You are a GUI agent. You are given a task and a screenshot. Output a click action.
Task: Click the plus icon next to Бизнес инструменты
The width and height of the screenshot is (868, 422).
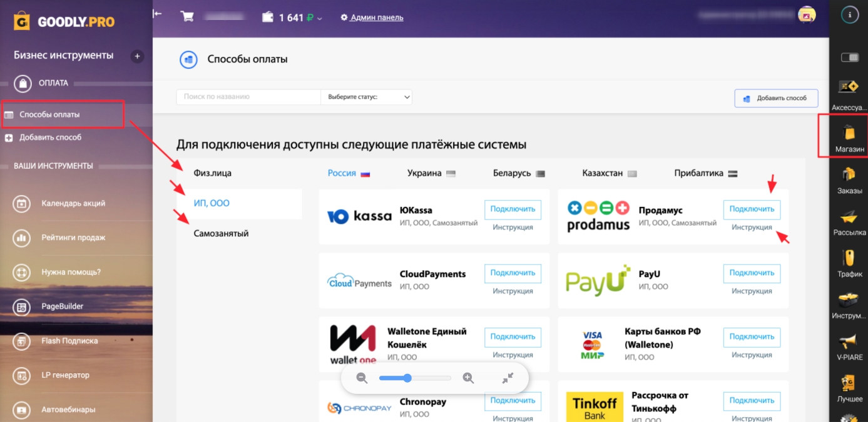[137, 56]
